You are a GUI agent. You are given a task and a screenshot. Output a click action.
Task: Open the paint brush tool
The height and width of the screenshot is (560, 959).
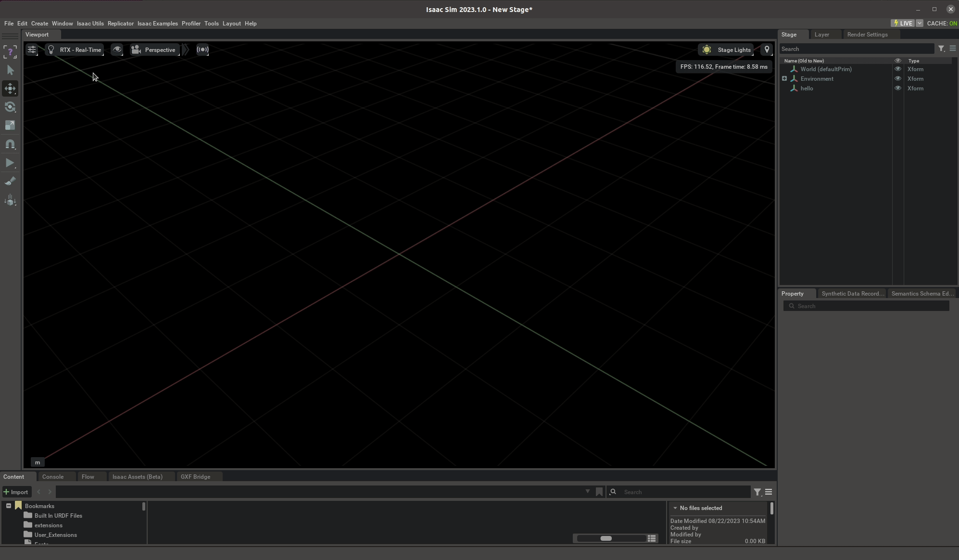pyautogui.click(x=10, y=181)
